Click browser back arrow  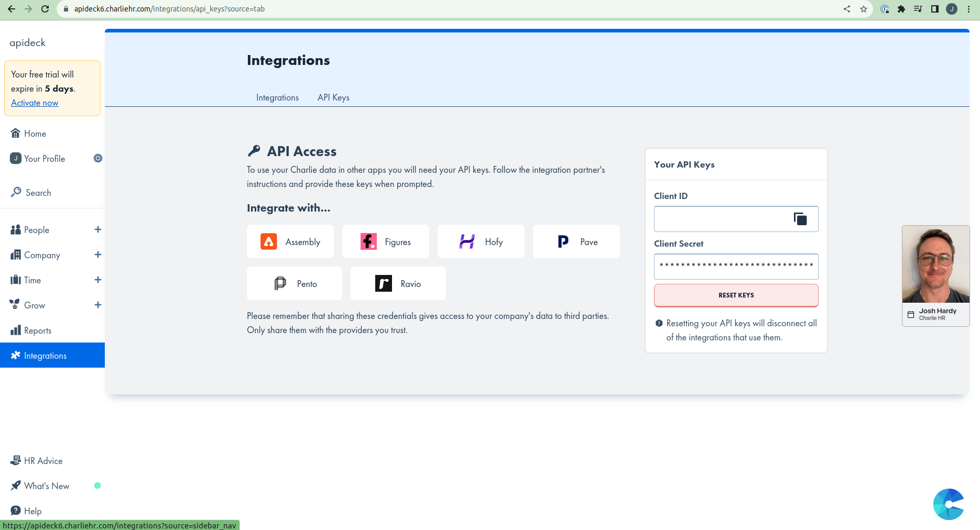pos(11,9)
